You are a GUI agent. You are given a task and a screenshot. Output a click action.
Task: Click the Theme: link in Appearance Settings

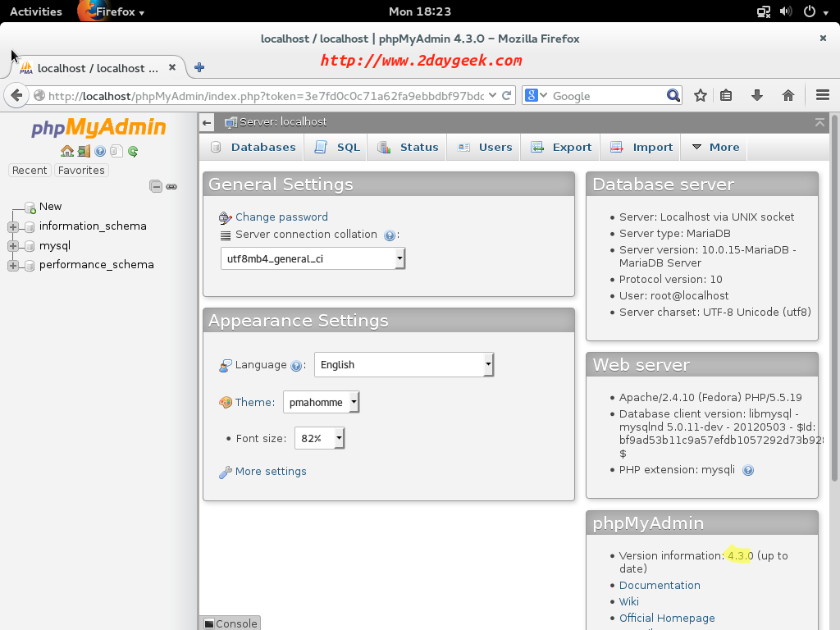(254, 402)
